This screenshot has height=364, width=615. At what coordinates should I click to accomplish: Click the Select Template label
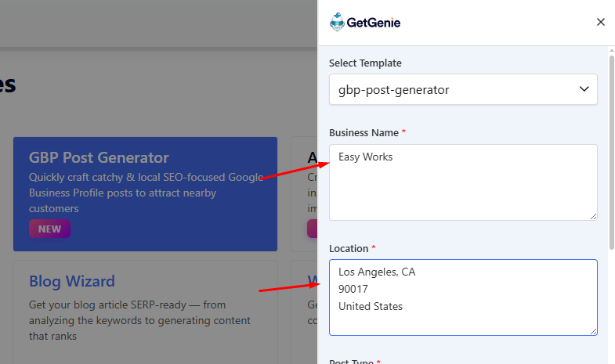[365, 63]
